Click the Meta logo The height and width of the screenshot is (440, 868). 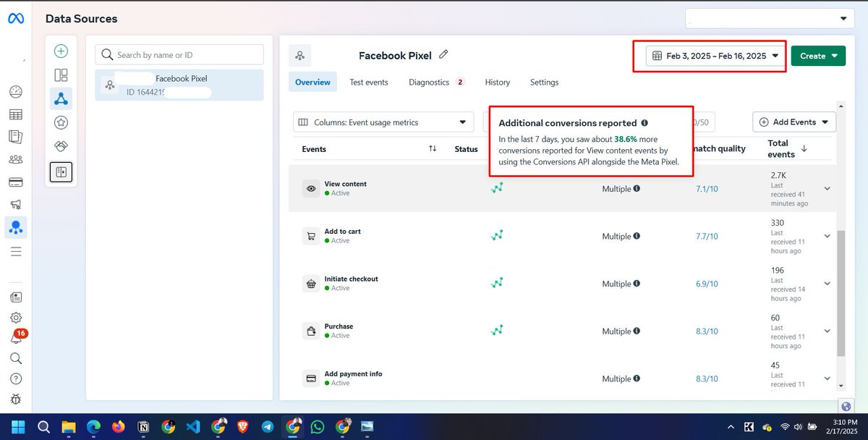click(x=16, y=19)
